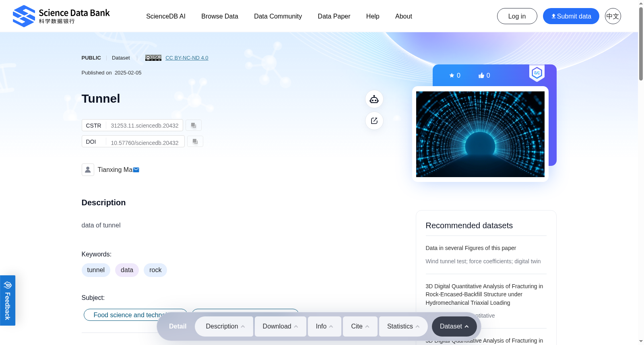Click the share dataset icon

[374, 121]
